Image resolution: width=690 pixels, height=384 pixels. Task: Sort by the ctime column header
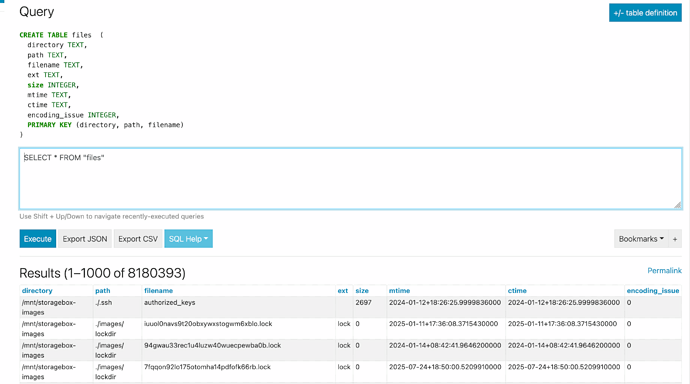click(x=517, y=290)
